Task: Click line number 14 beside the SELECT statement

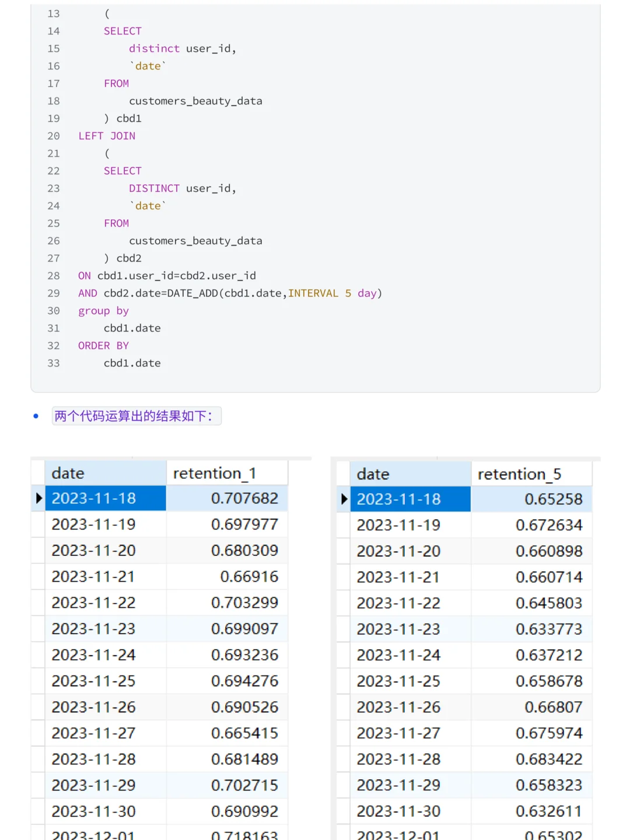Action: coord(54,31)
